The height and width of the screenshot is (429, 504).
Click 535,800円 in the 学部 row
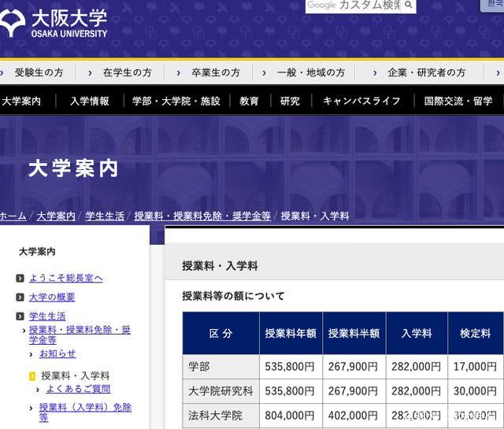click(x=290, y=367)
